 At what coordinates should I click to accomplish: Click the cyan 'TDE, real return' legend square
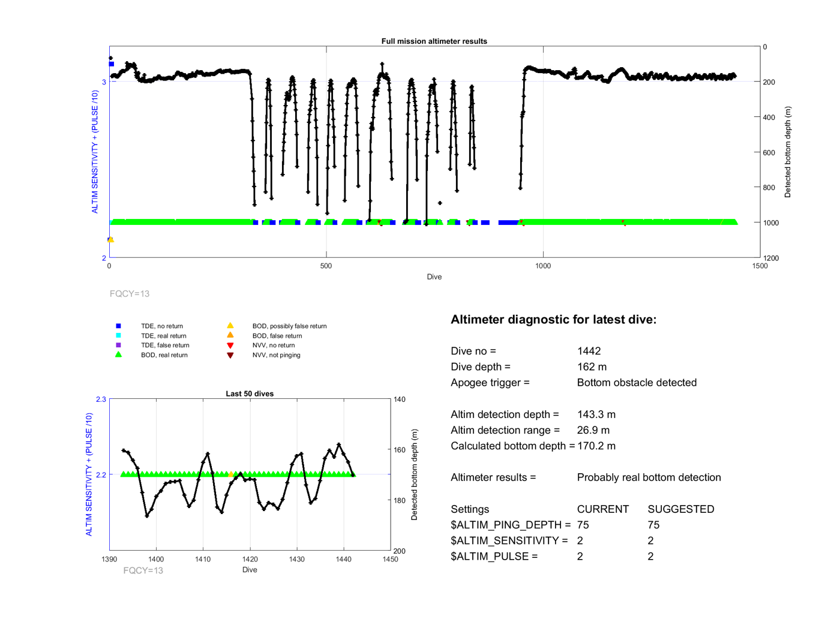click(x=118, y=336)
